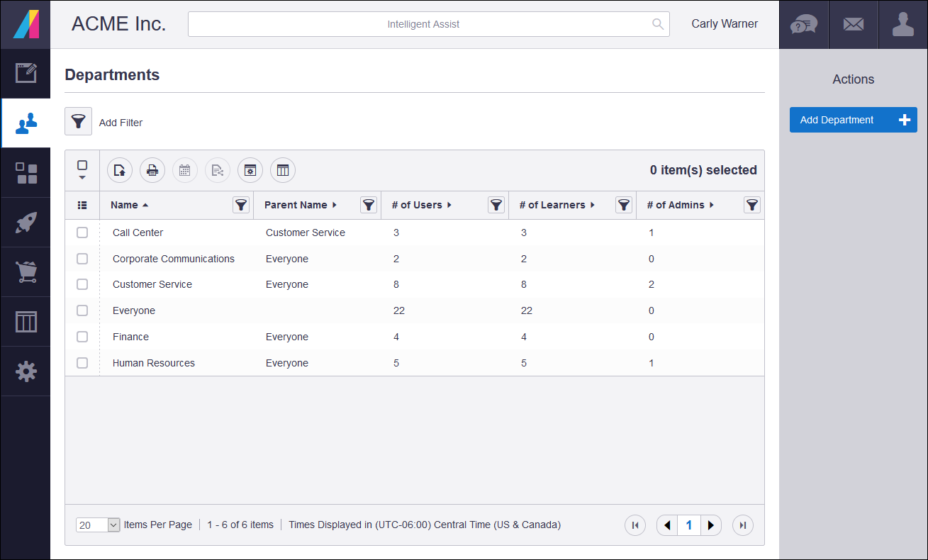Viewport: 928px width, 560px height.
Task: Click the Add Filter button
Action: (x=79, y=122)
